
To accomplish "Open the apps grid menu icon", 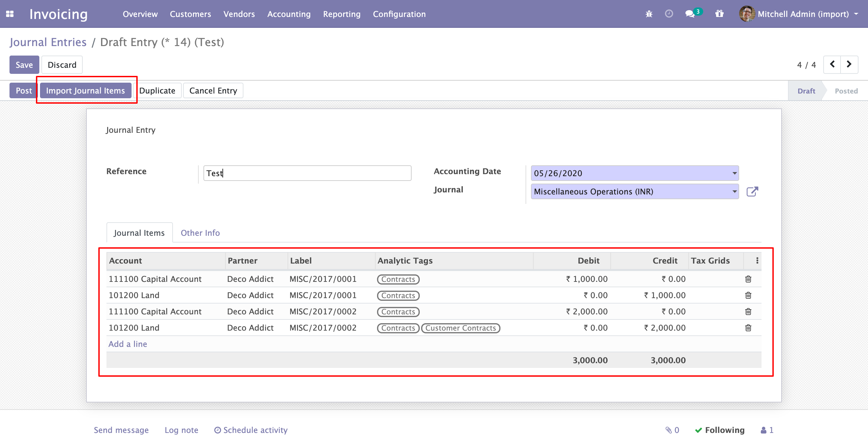I will point(10,14).
